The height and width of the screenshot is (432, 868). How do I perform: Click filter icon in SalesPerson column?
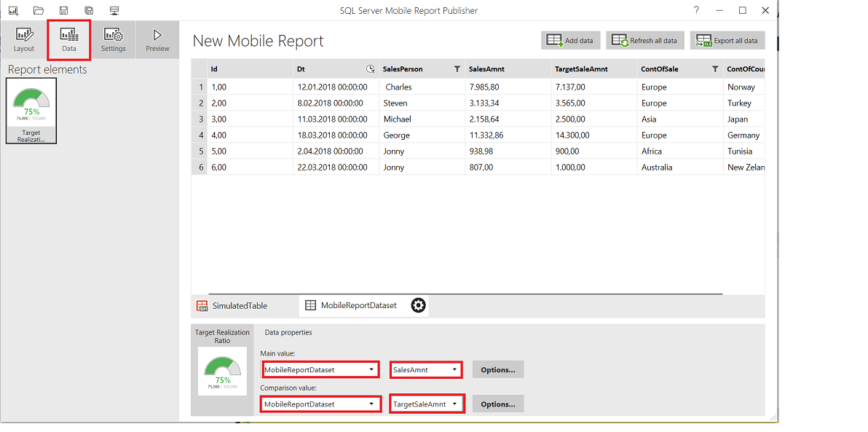pyautogui.click(x=457, y=69)
